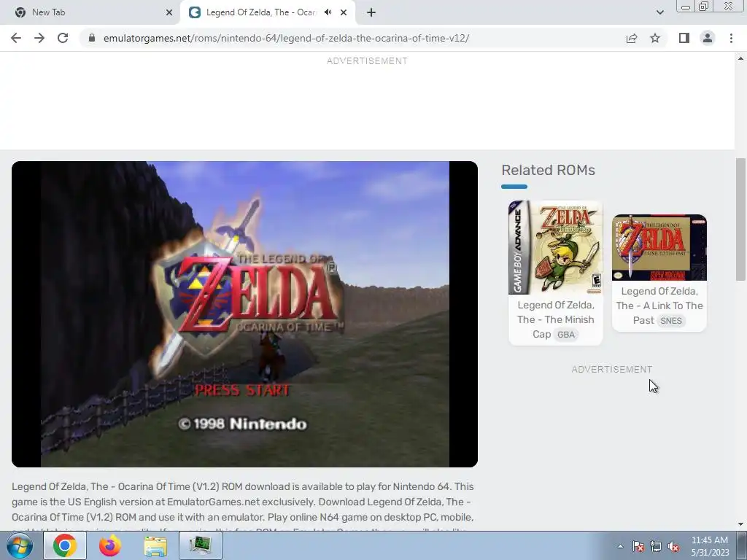747x560 pixels.
Task: Select the Legend Of Zelda tab
Action: [x=267, y=12]
